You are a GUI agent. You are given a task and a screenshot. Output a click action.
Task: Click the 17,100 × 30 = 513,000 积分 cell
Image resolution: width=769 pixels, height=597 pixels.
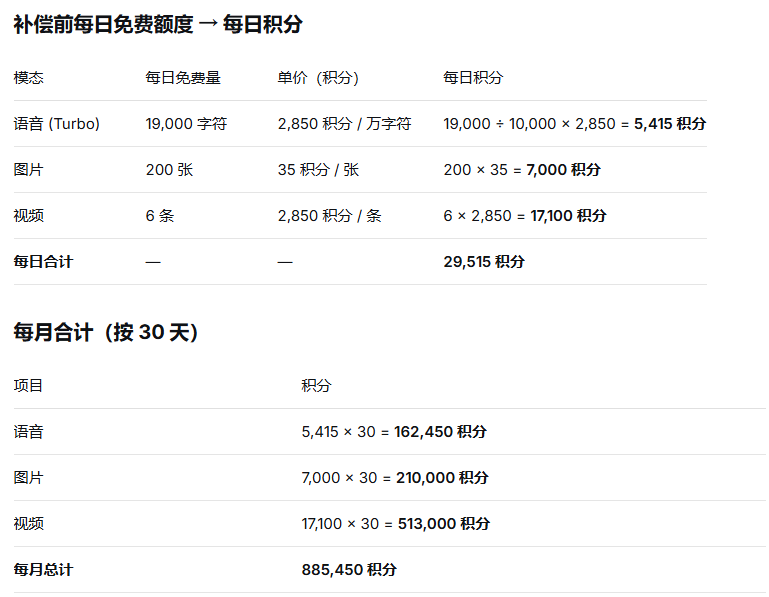(x=396, y=524)
